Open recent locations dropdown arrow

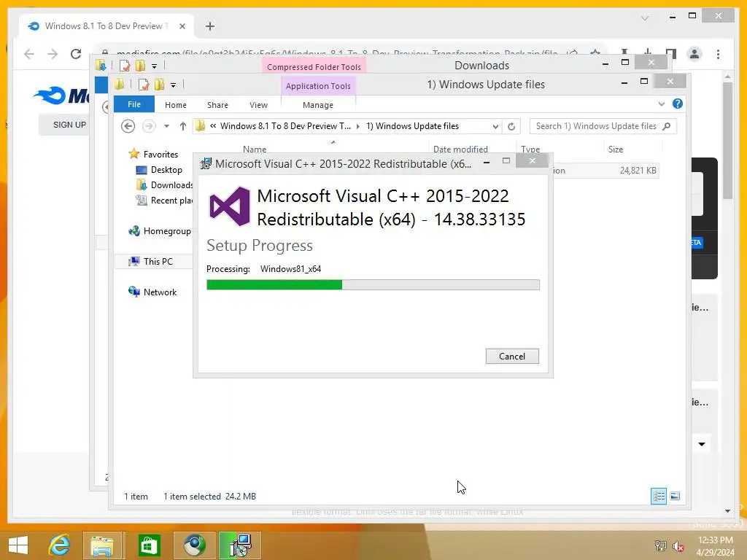click(x=166, y=126)
